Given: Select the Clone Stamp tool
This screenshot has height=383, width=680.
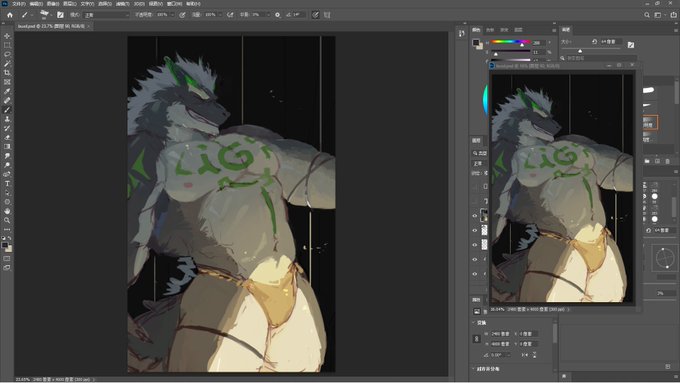Looking at the screenshot, I should click(x=7, y=119).
